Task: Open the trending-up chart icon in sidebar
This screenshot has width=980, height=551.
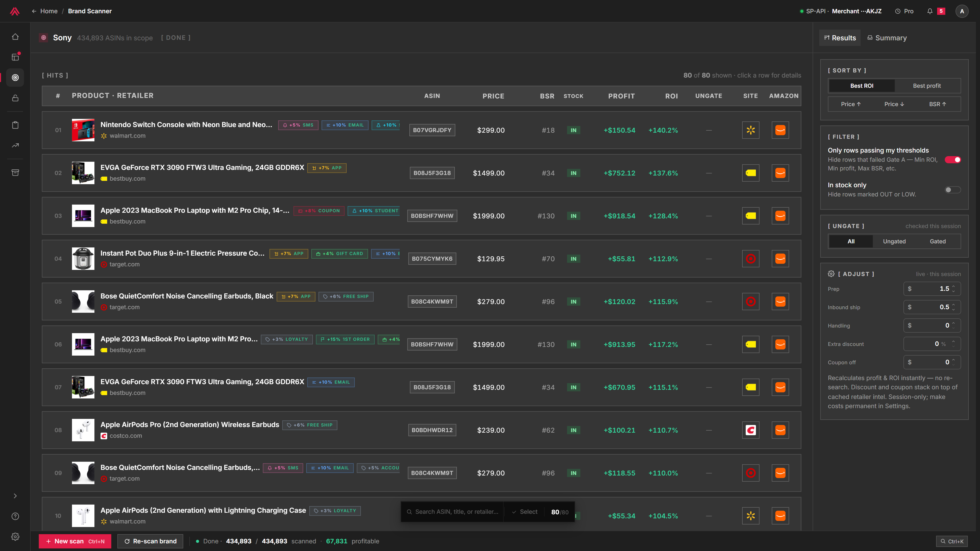Action: (x=15, y=145)
